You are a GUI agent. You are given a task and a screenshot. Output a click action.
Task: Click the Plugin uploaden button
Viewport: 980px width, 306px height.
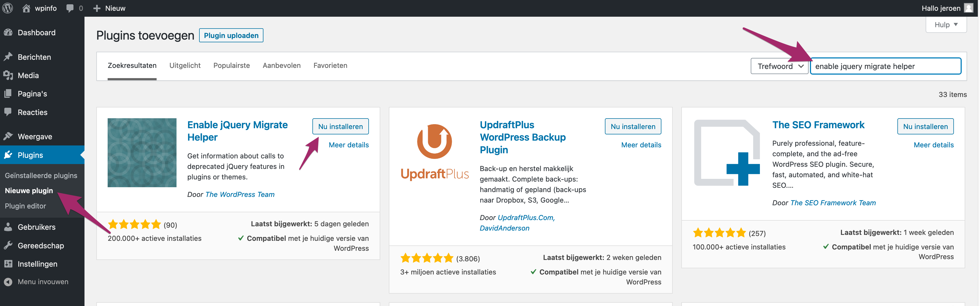tap(231, 36)
